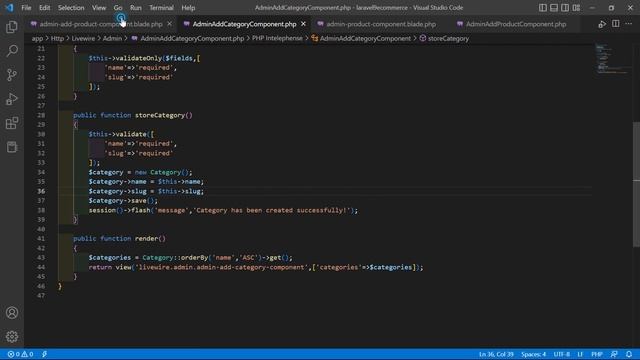Click line number 28 in gutter
Image resolution: width=640 pixels, height=360 pixels.
coord(41,115)
